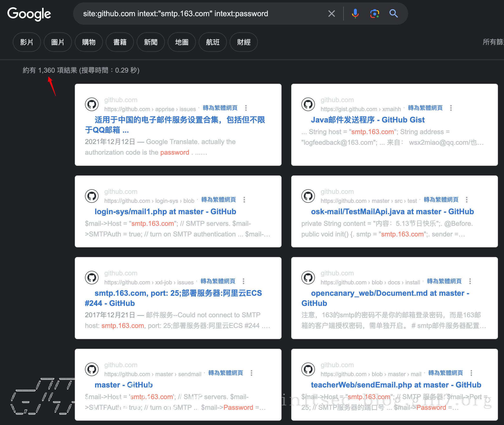This screenshot has width=504, height=425.
Task: Open the 新聞 results tab
Action: [x=151, y=42]
